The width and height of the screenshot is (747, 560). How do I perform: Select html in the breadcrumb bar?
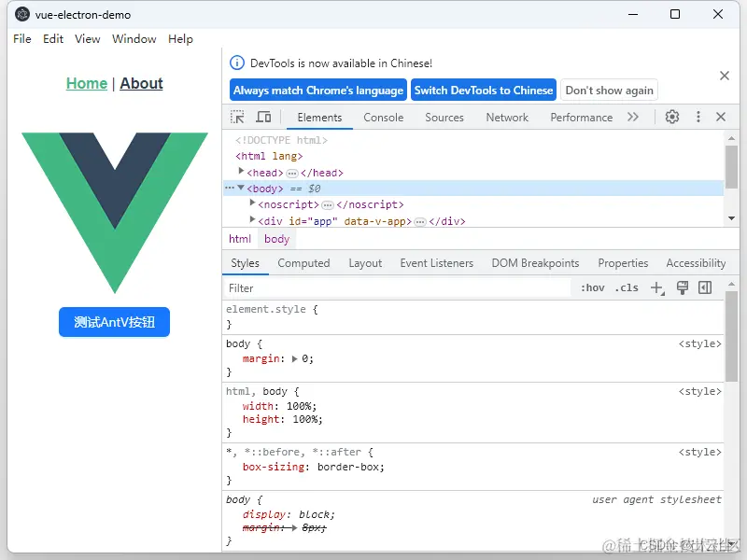coord(240,239)
